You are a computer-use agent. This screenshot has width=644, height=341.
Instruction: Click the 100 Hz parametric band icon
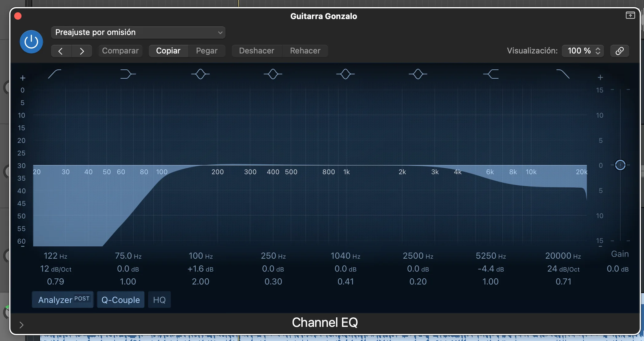[x=200, y=74]
